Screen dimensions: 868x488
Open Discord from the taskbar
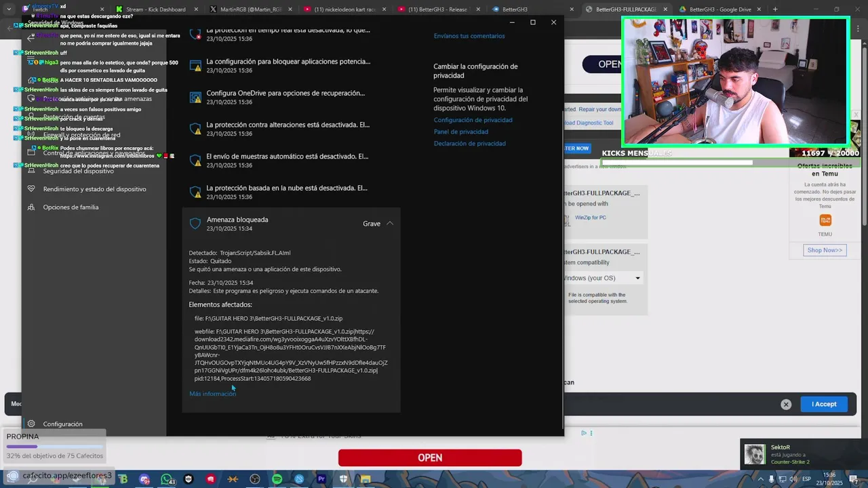(144, 479)
